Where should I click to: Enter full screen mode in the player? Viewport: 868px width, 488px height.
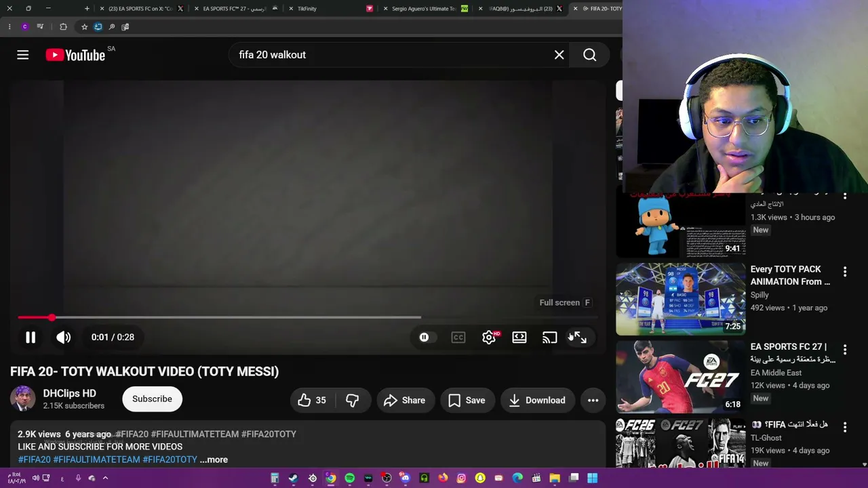tap(578, 337)
